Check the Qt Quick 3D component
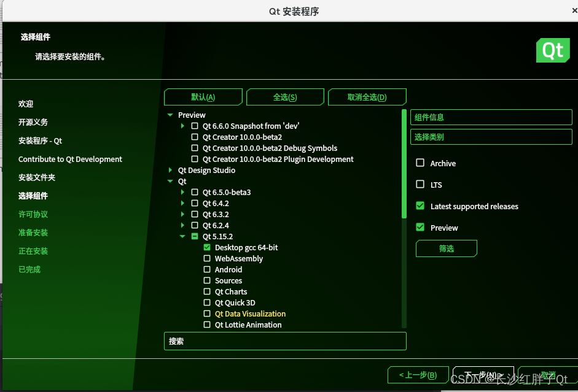578x392 pixels. [x=207, y=302]
